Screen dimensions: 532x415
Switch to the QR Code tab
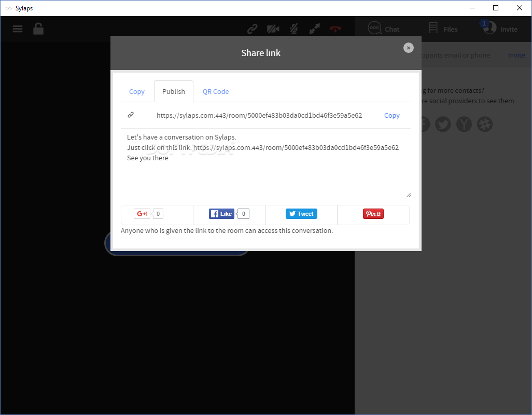point(216,92)
